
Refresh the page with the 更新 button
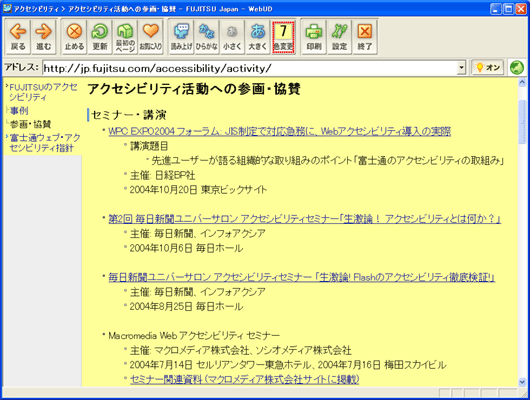(x=100, y=37)
